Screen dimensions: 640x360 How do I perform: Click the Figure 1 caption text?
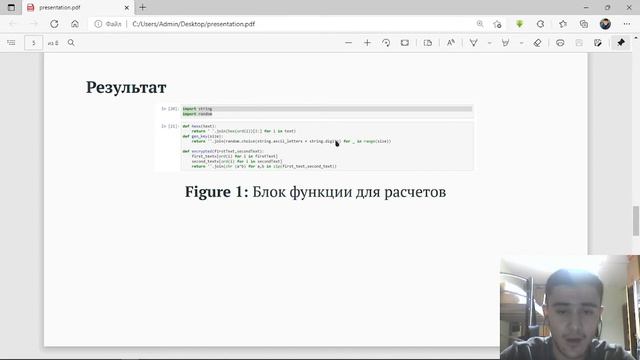tap(315, 192)
